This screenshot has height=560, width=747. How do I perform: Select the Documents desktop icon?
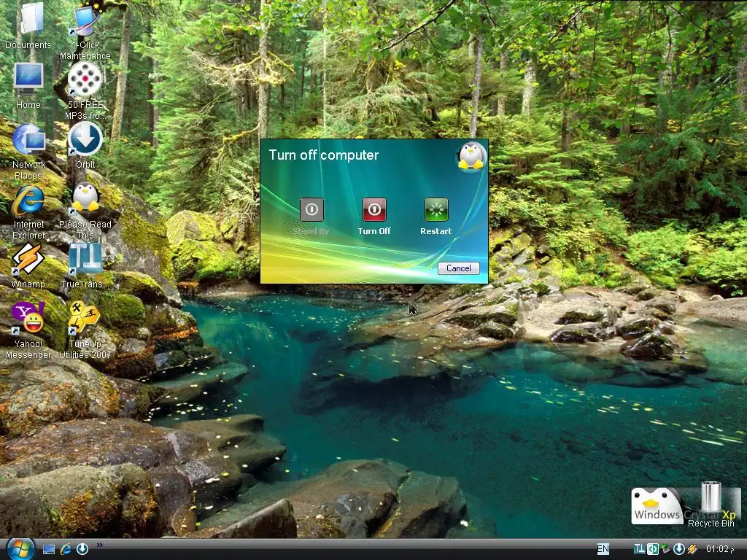click(x=28, y=26)
